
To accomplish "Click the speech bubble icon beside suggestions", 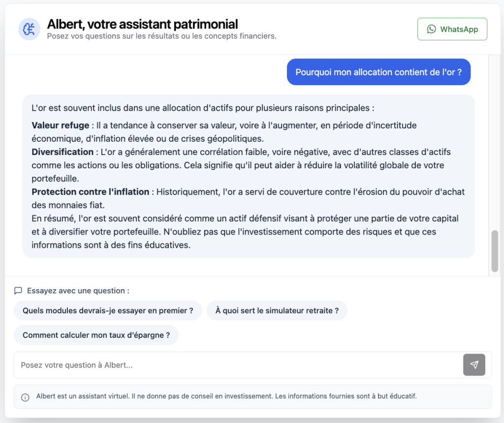I will point(18,291).
